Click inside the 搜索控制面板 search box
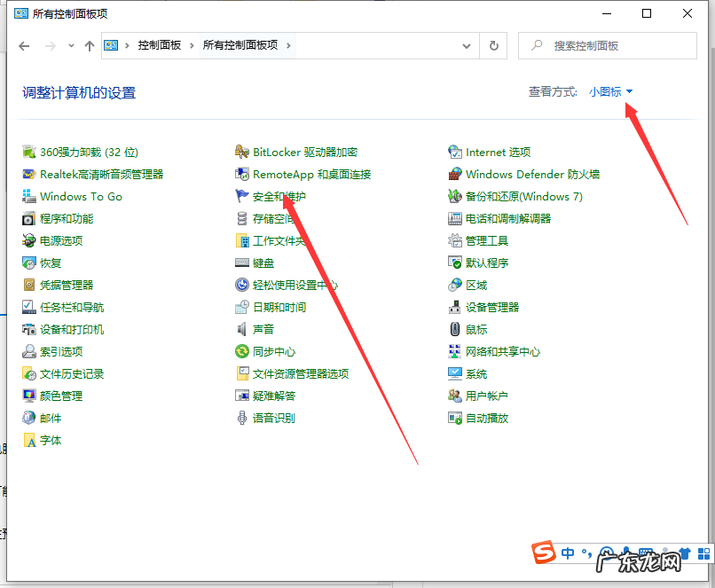715x588 pixels. pyautogui.click(x=612, y=45)
